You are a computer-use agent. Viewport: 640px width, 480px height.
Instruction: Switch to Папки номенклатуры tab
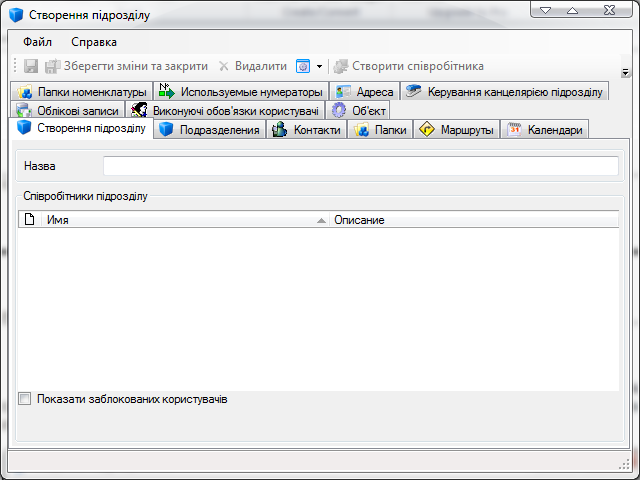[82, 92]
